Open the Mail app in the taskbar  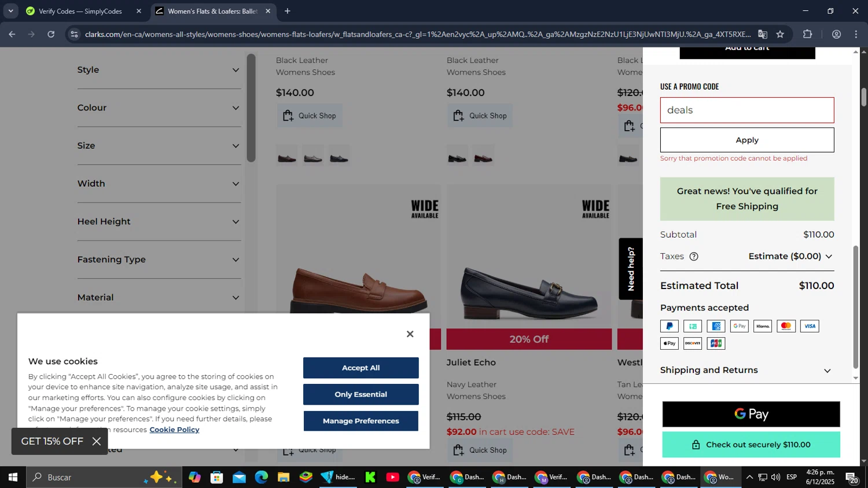(x=239, y=477)
